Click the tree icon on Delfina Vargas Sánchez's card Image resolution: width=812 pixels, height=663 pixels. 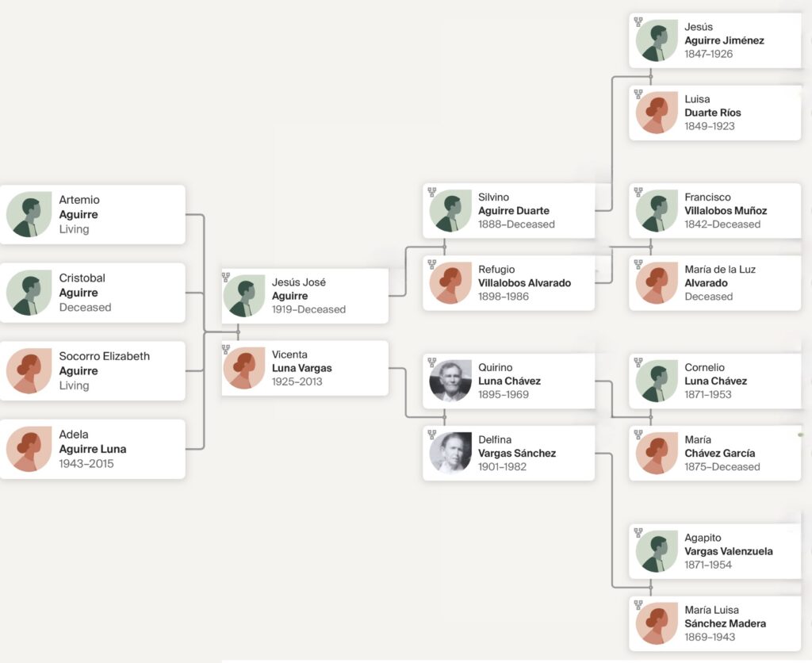click(x=432, y=435)
